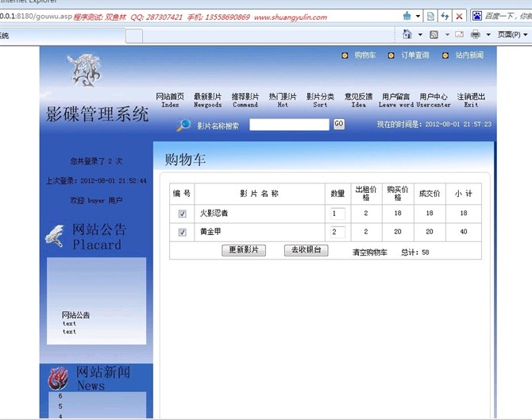Click the browser home icon
The width and height of the screenshot is (532, 420).
[407, 34]
